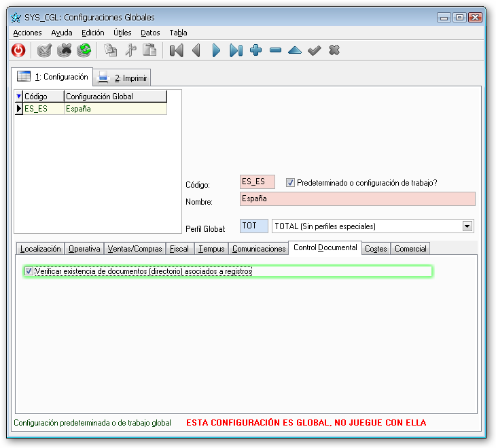The image size is (496, 448).
Task: Select the Fiscal tab
Action: 179,249
